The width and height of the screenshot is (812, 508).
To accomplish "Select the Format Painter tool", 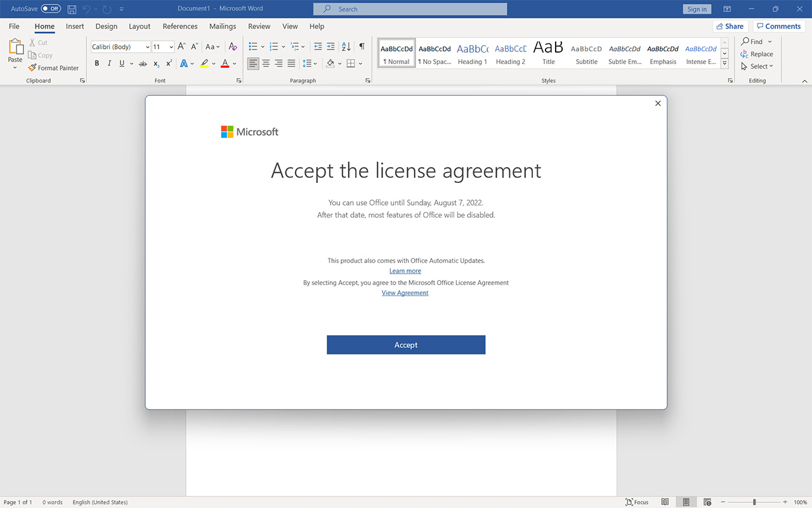I will coord(54,68).
